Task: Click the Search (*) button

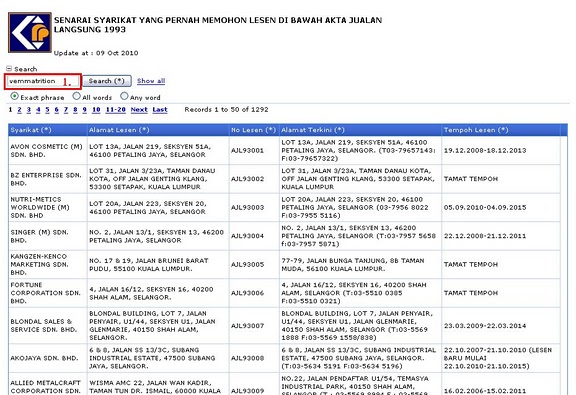Action: pyautogui.click(x=107, y=81)
